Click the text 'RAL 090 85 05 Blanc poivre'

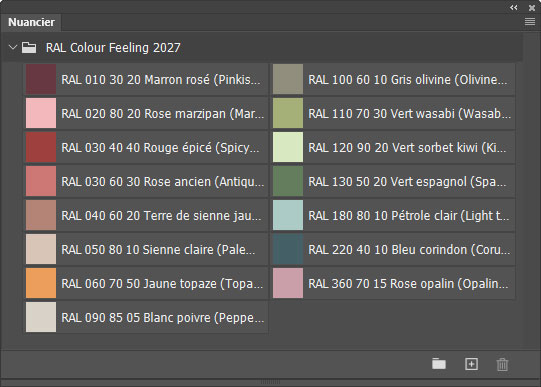(136, 317)
